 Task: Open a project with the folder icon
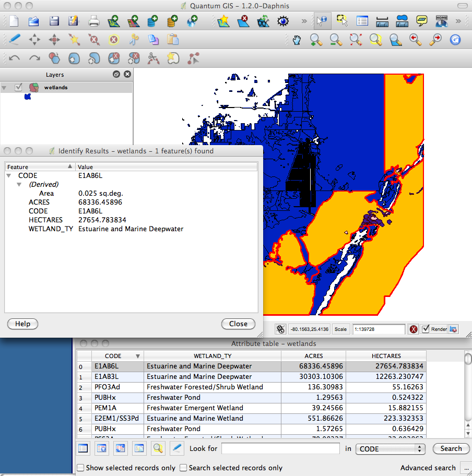point(33,21)
